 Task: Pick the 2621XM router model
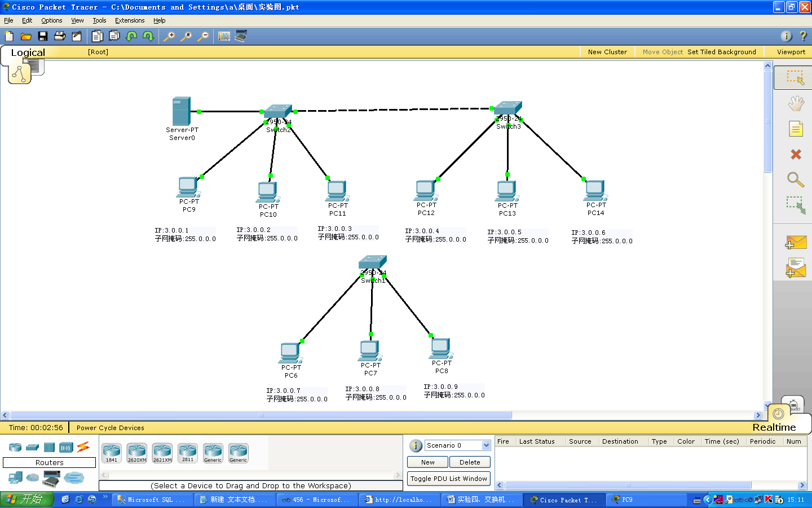[162, 453]
